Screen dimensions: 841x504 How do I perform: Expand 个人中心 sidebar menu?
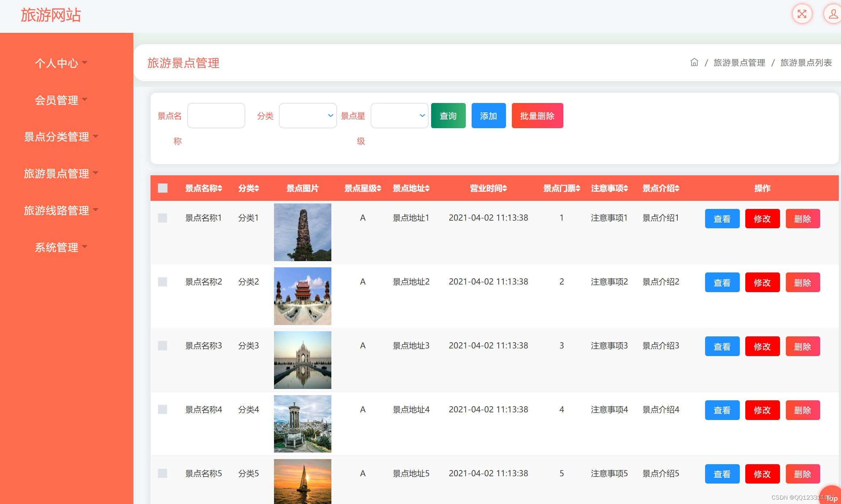[x=61, y=63]
